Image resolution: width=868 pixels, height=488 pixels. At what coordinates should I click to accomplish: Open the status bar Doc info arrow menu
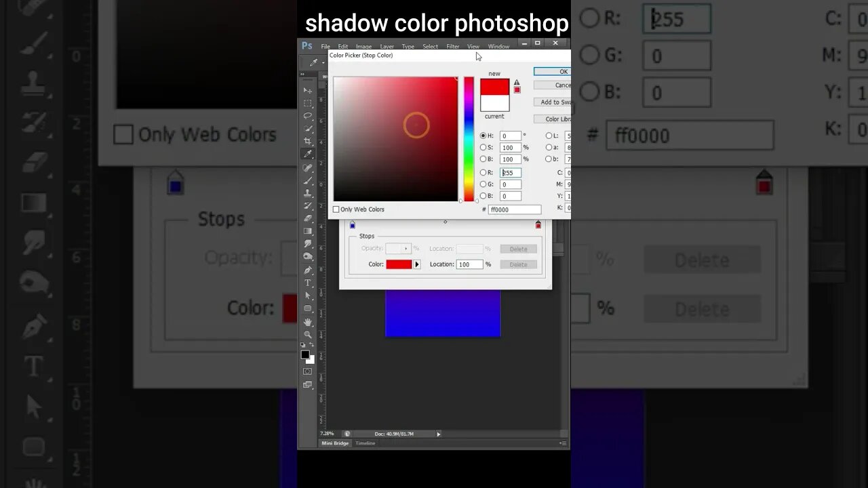(x=438, y=434)
